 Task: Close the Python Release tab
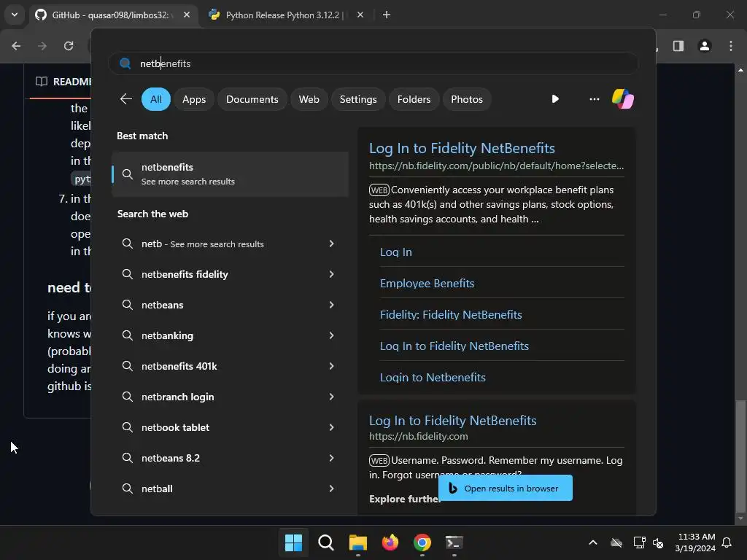pyautogui.click(x=360, y=15)
